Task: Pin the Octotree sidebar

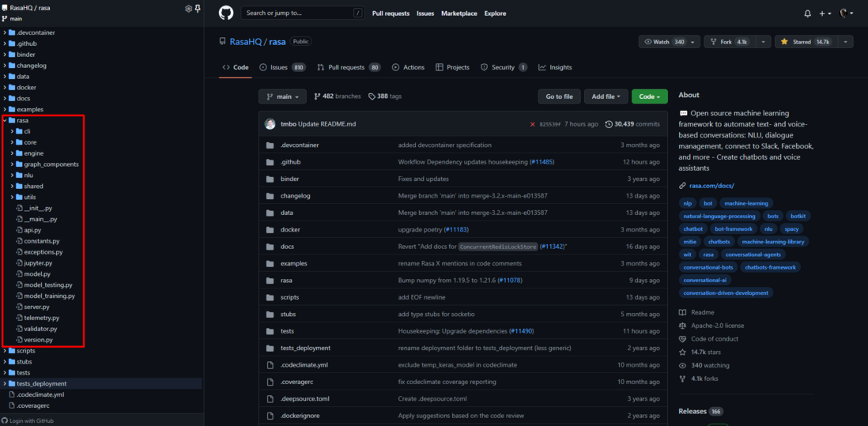Action: (198, 8)
